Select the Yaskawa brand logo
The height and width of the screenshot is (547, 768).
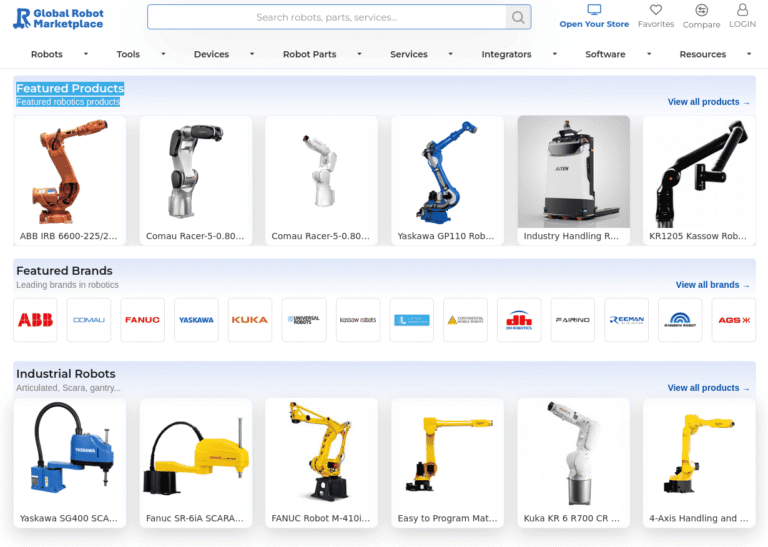pos(196,320)
